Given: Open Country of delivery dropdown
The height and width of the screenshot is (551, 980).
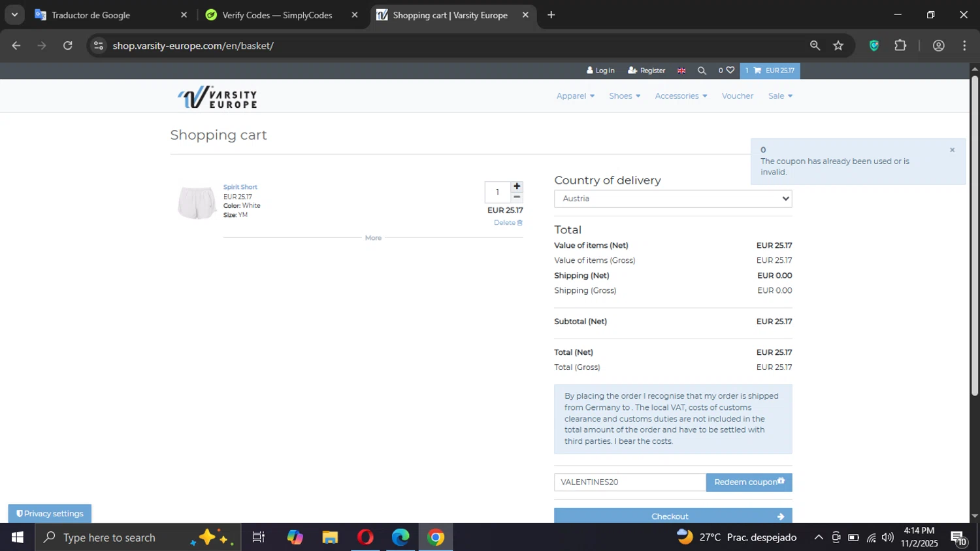Looking at the screenshot, I should tap(673, 199).
